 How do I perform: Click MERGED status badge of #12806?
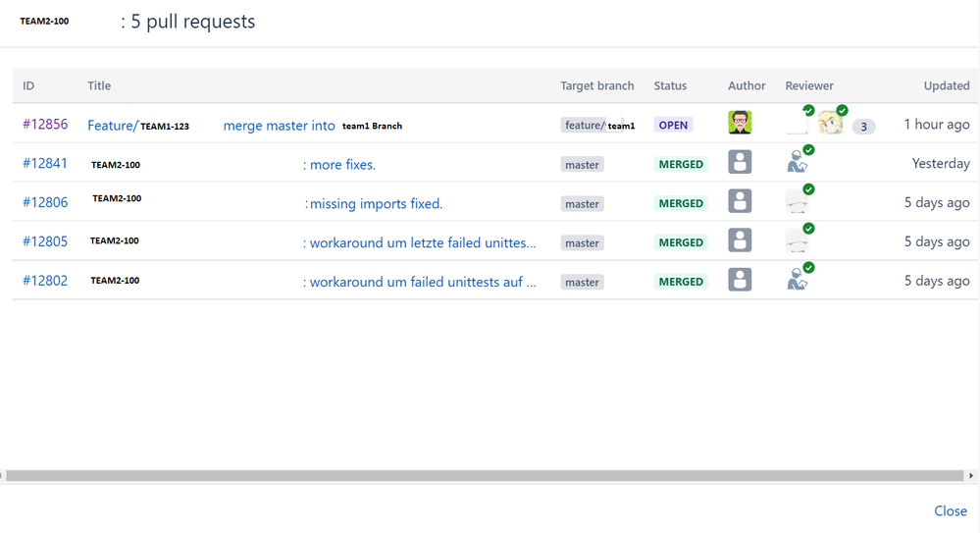(x=681, y=203)
